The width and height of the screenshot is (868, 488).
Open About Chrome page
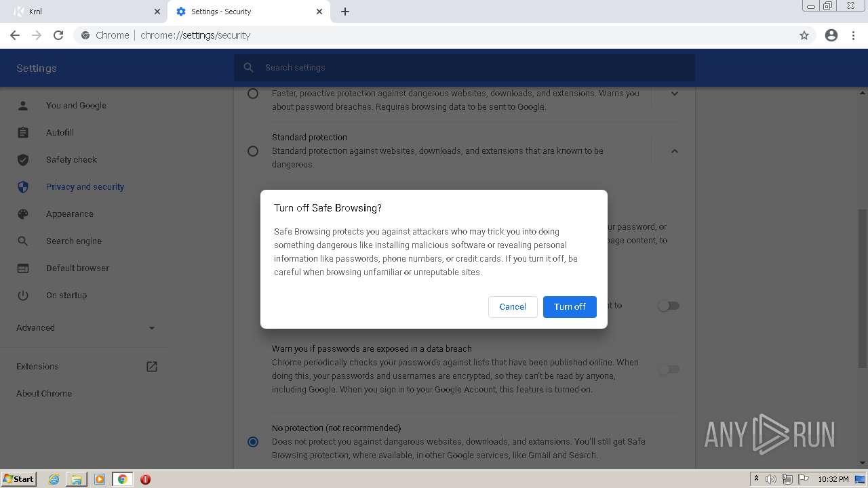click(x=44, y=393)
